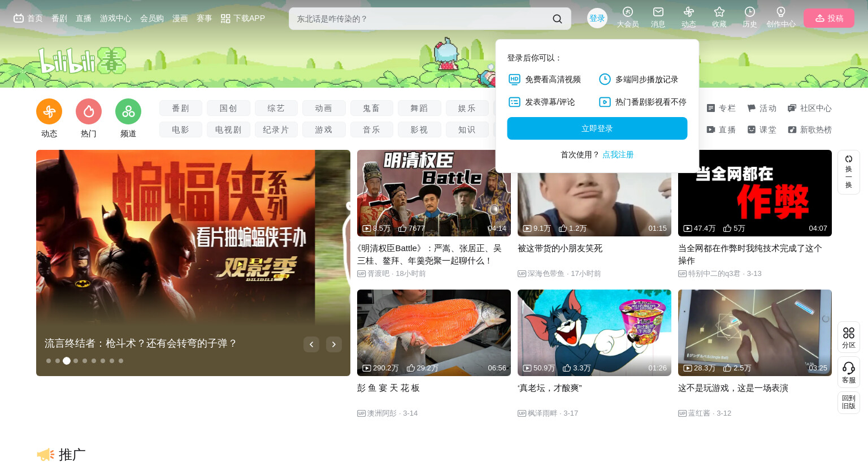Screen dimensions: 868x466
Task: Select the 音乐 category tag
Action: (x=372, y=130)
